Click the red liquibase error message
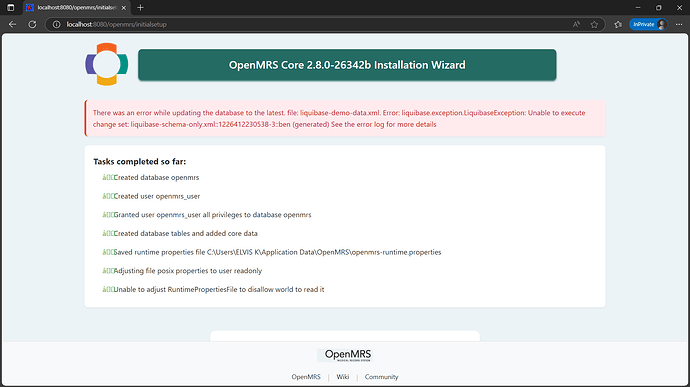The height and width of the screenshot is (387, 690). (x=345, y=118)
